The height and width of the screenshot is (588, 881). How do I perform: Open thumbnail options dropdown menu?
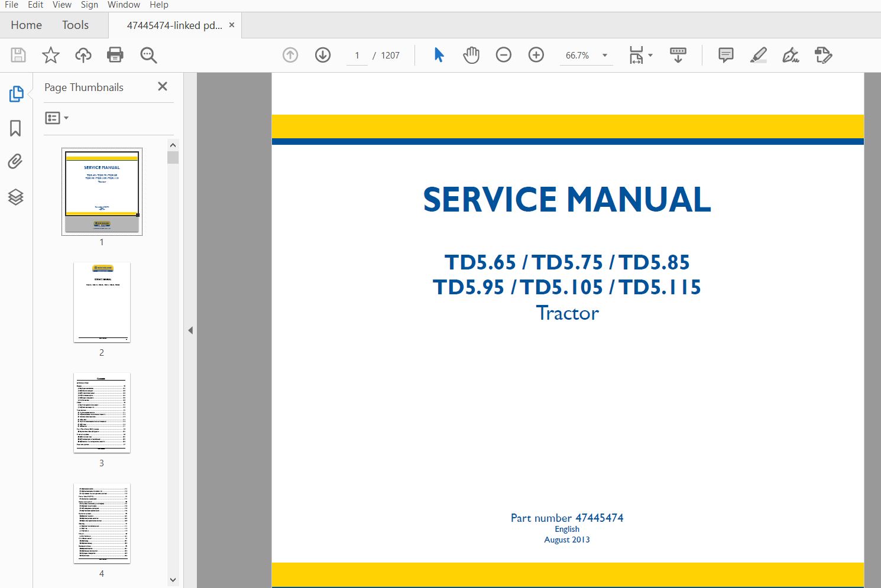click(x=57, y=118)
